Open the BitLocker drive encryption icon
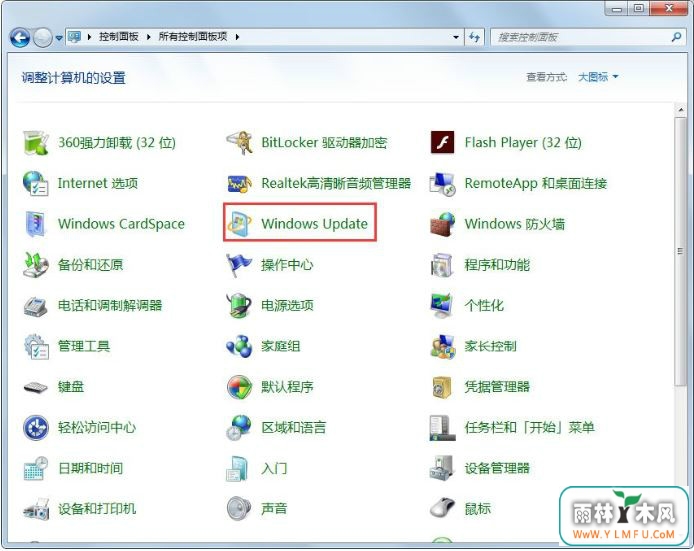 [239, 143]
